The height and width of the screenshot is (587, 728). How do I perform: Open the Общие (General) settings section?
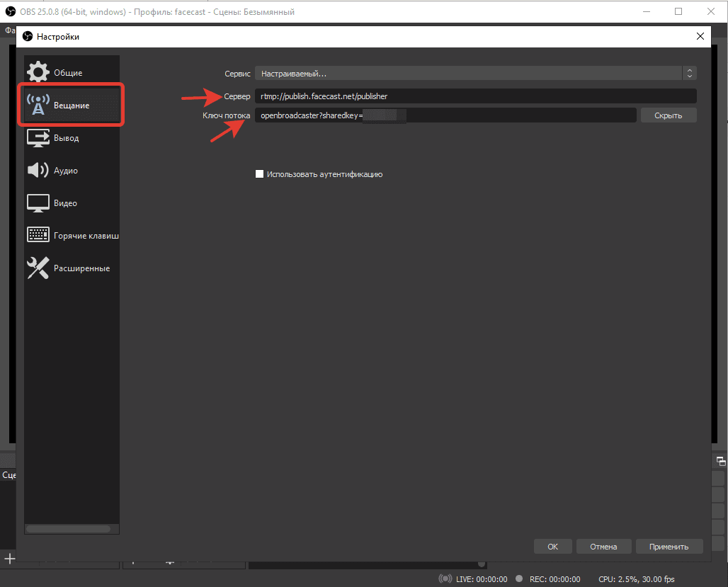tap(72, 72)
